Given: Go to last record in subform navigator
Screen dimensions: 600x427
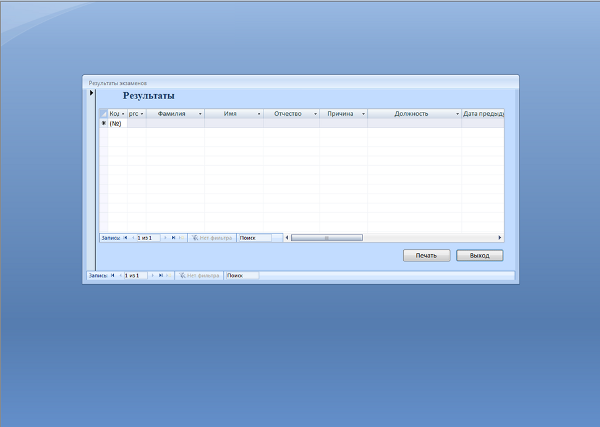Looking at the screenshot, I should (x=173, y=238).
